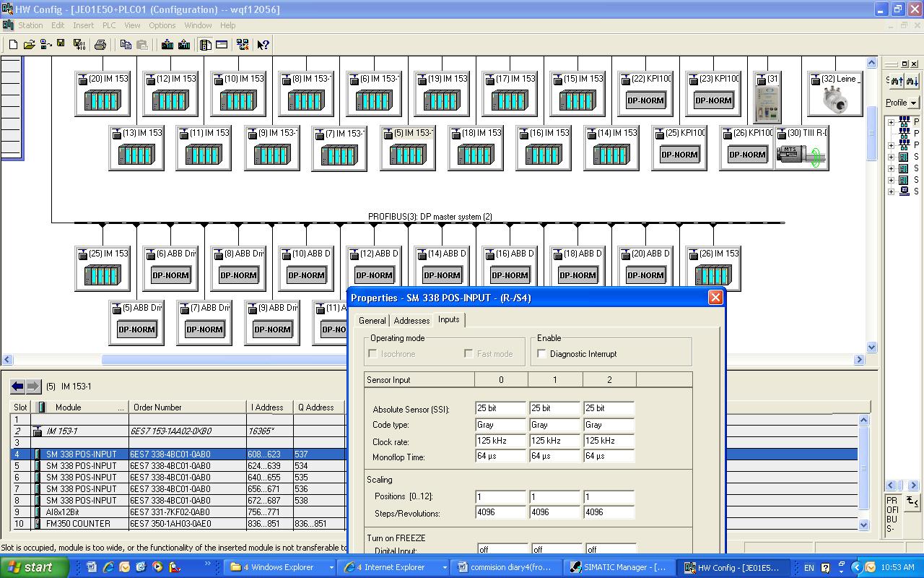
Task: Click the network view vertical scrollbar
Action: [871, 205]
